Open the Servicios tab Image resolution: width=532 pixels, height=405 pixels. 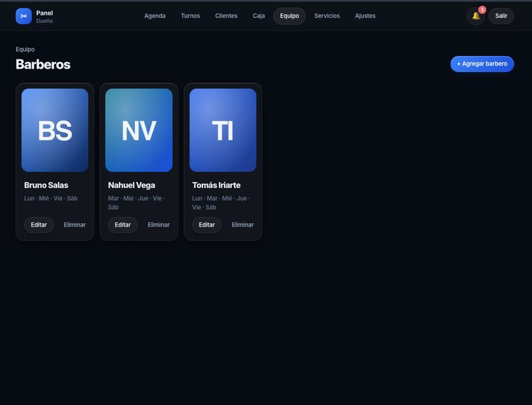point(327,16)
